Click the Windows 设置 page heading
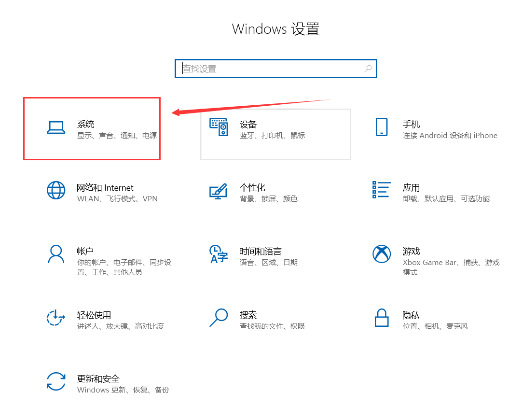The width and height of the screenshot is (522, 420). point(275,29)
